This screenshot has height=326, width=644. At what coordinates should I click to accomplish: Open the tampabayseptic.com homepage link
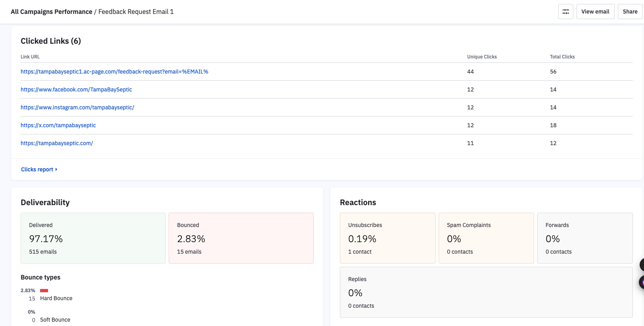click(x=57, y=143)
